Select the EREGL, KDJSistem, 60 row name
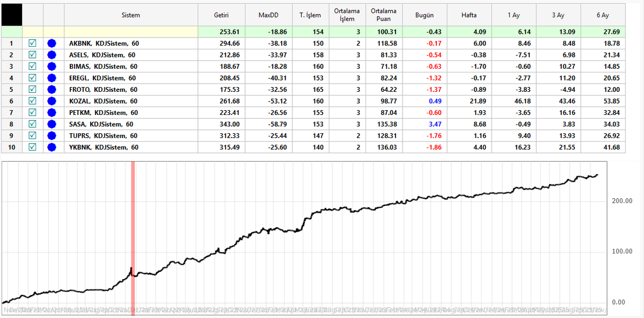 point(103,78)
